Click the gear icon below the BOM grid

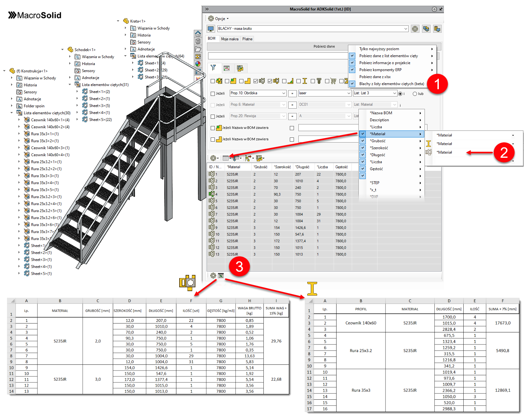click(x=213, y=276)
